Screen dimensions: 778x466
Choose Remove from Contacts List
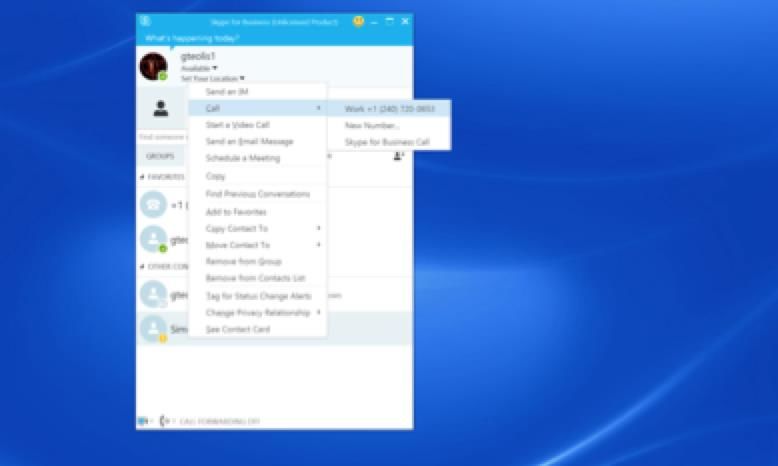[x=258, y=278]
